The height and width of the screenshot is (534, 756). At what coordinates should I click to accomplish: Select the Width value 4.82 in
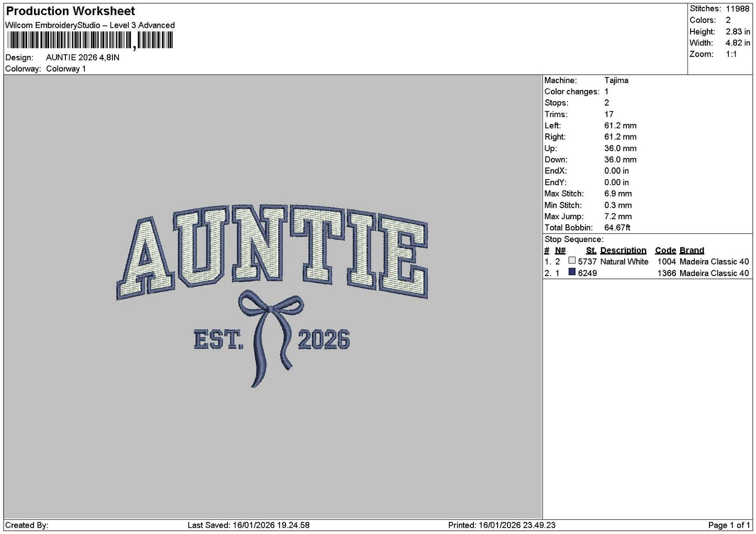tap(738, 43)
